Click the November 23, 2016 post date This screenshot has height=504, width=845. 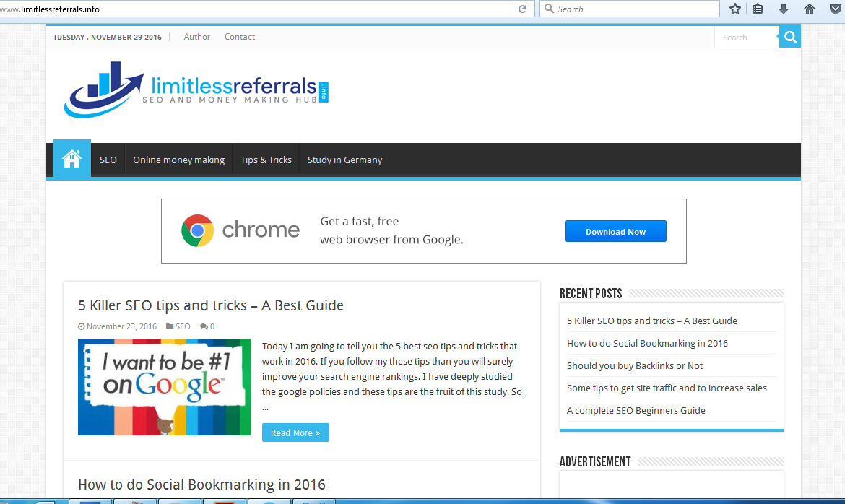click(x=122, y=326)
